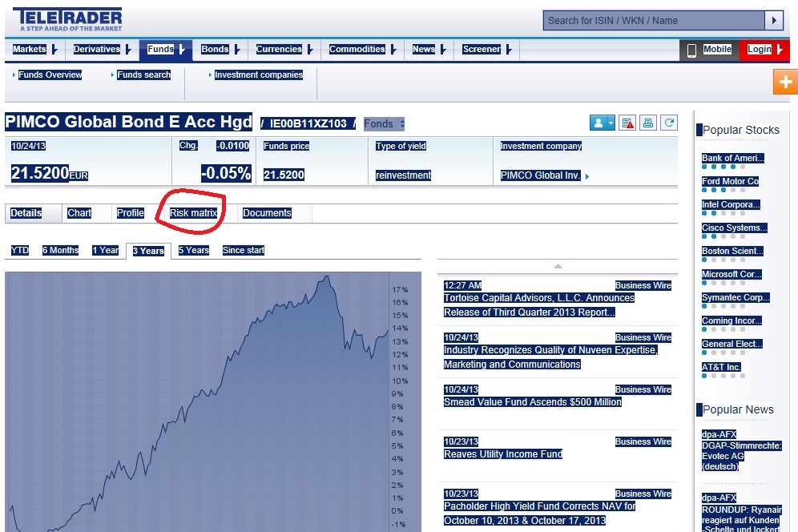Image resolution: width=798 pixels, height=532 pixels.
Task: Click the Mobile link
Action: click(x=717, y=49)
